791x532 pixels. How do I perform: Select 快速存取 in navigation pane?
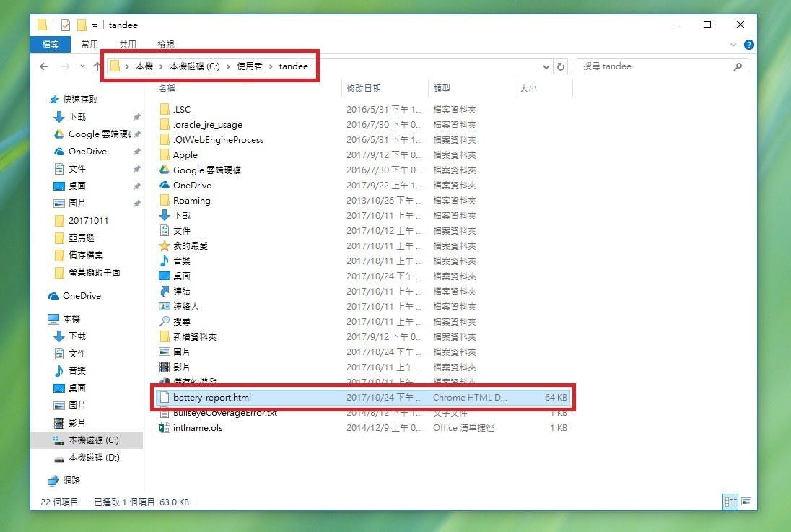79,100
